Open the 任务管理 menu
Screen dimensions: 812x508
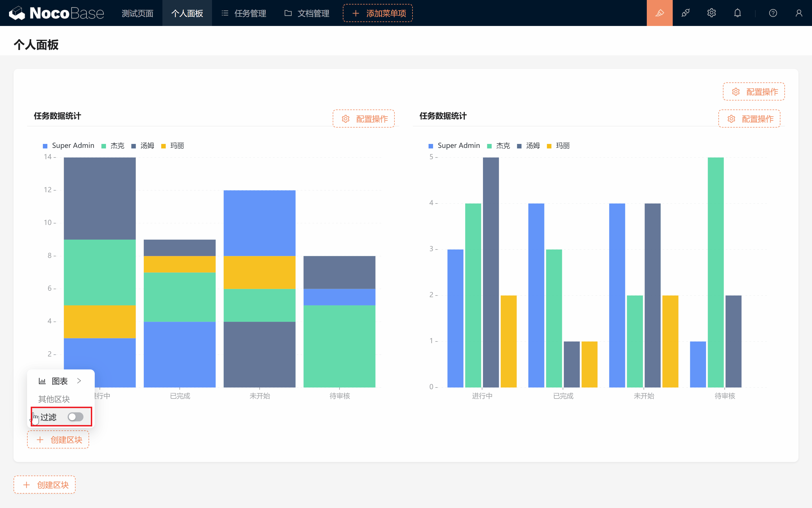tap(244, 13)
